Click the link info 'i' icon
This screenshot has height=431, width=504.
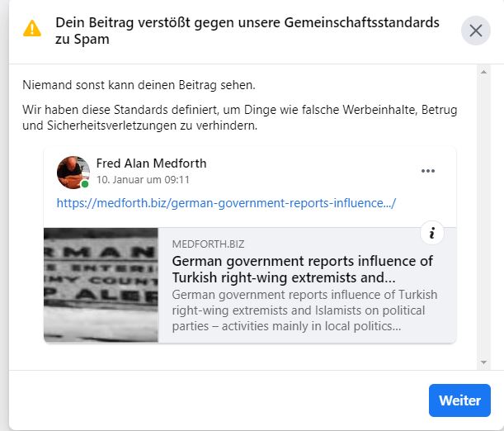tap(431, 234)
